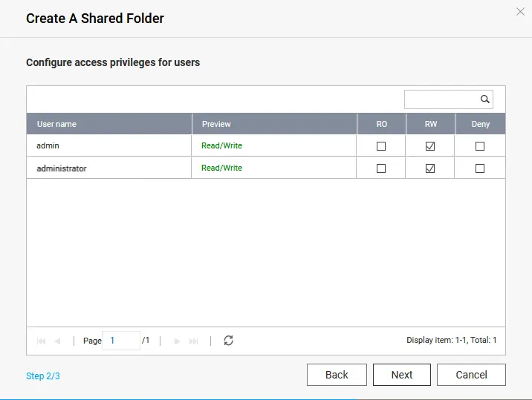The width and height of the screenshot is (532, 400).
Task: Click the refresh icon in pagination bar
Action: [x=228, y=341]
